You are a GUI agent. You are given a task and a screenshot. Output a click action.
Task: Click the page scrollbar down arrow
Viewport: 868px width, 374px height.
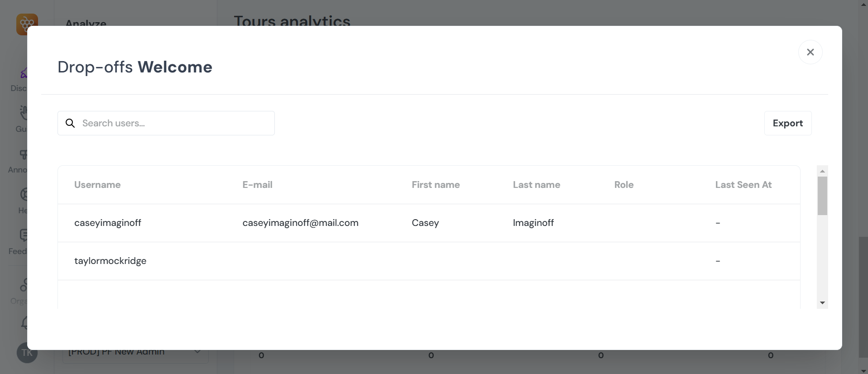863,371
